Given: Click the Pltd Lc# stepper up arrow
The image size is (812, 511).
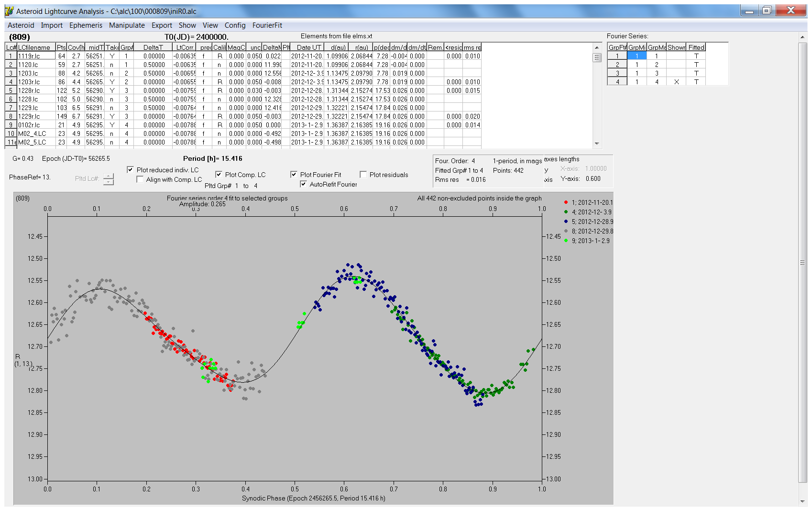Looking at the screenshot, I should pos(109,176).
